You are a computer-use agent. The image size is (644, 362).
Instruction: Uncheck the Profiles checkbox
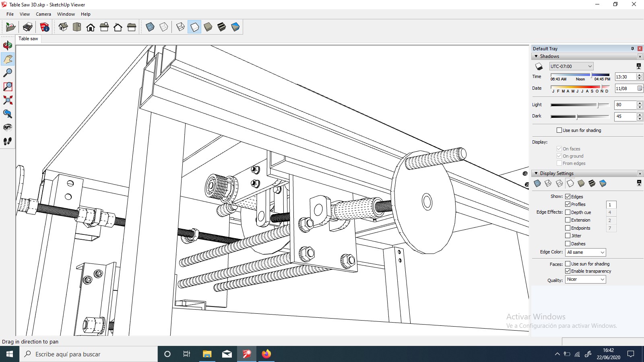568,204
